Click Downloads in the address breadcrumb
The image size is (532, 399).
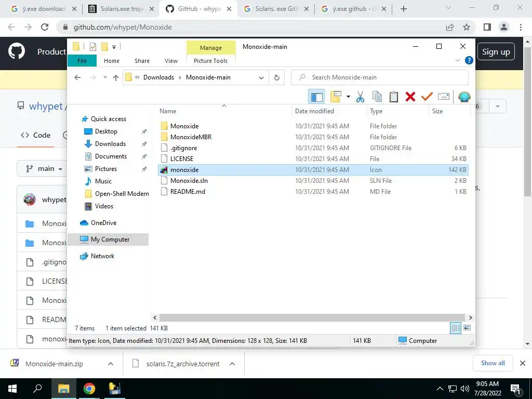(x=158, y=77)
